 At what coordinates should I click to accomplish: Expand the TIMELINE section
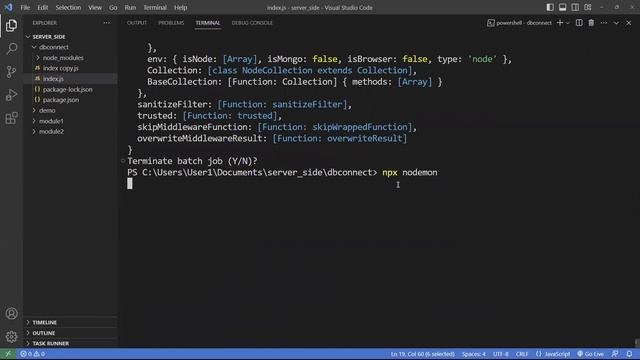click(44, 322)
